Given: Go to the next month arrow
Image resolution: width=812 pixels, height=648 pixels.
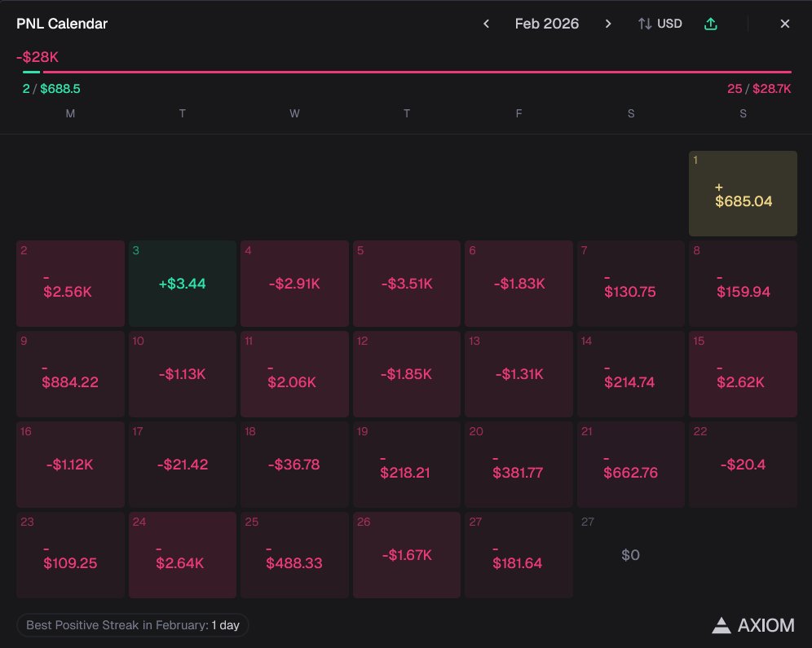Looking at the screenshot, I should [608, 24].
